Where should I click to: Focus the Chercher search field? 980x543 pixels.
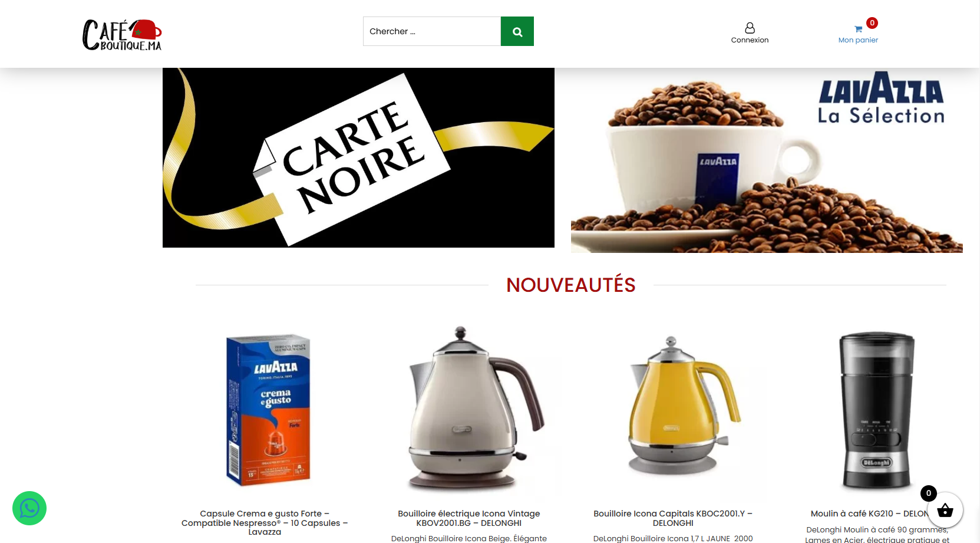click(x=432, y=31)
